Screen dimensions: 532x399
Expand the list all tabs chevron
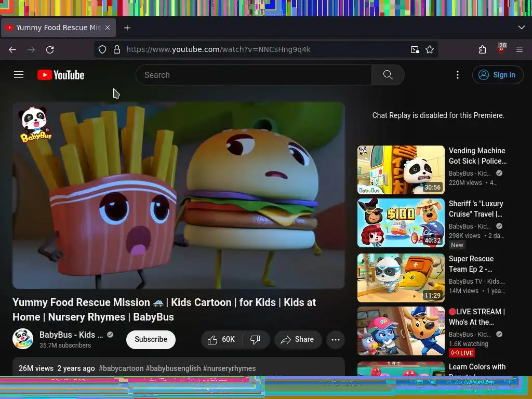tap(522, 28)
